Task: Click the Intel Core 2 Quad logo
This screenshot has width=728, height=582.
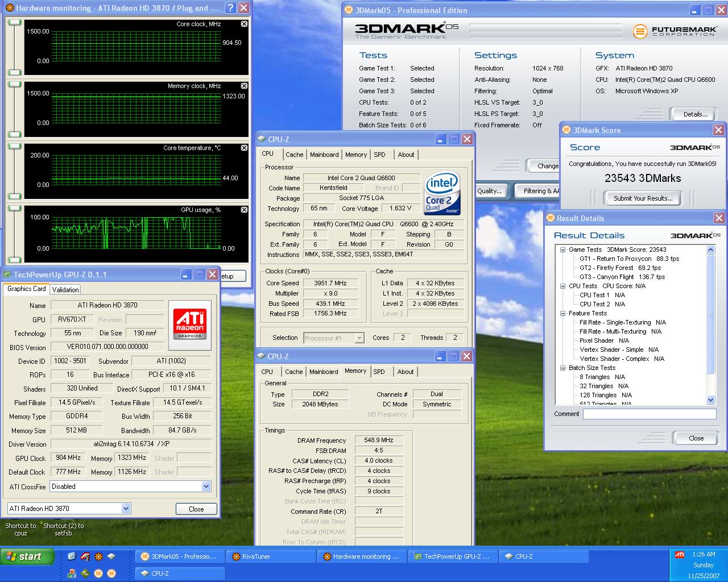Action: click(x=442, y=194)
